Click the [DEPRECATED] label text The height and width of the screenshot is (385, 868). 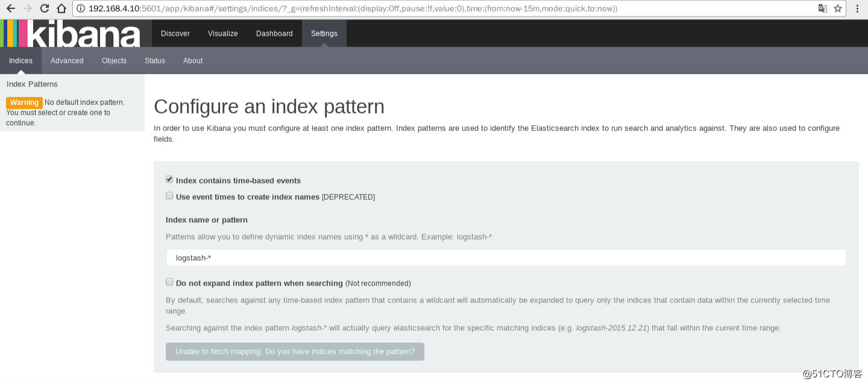tap(348, 197)
